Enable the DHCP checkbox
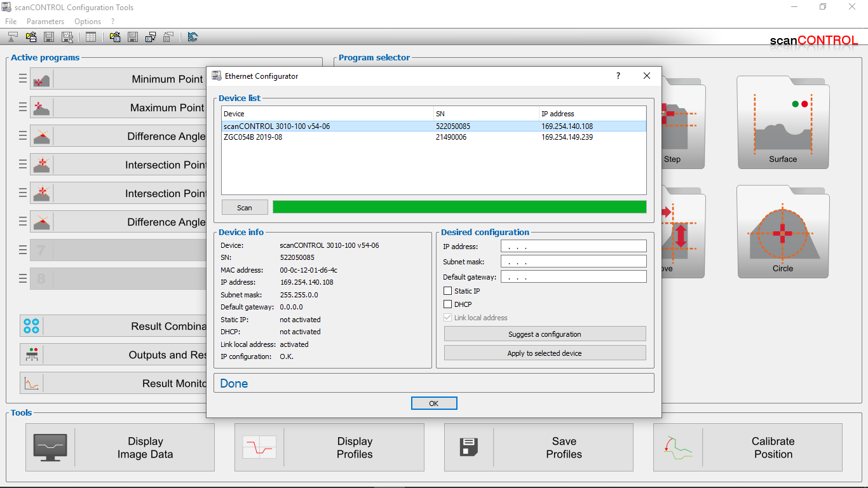The height and width of the screenshot is (488, 868). click(448, 304)
